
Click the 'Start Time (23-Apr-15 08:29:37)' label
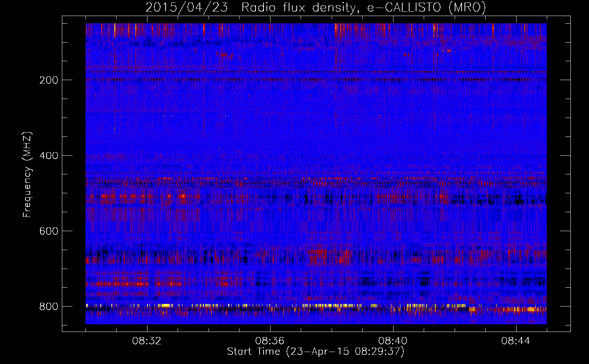point(316,352)
